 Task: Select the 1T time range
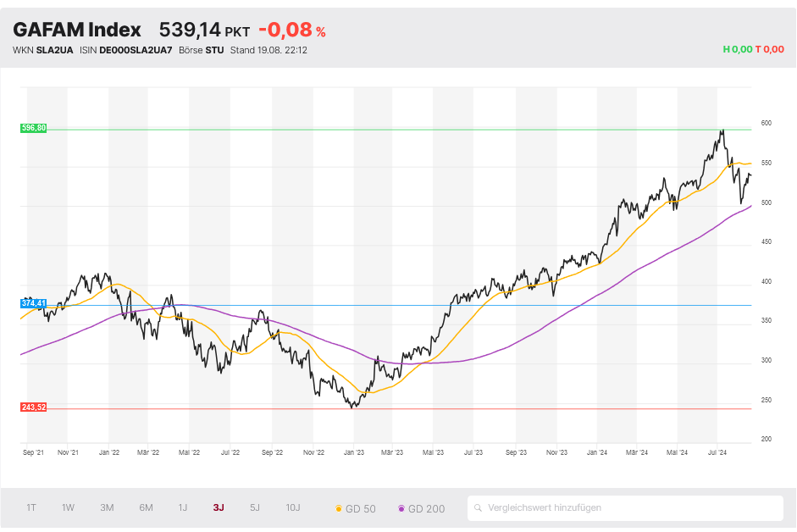click(x=31, y=507)
